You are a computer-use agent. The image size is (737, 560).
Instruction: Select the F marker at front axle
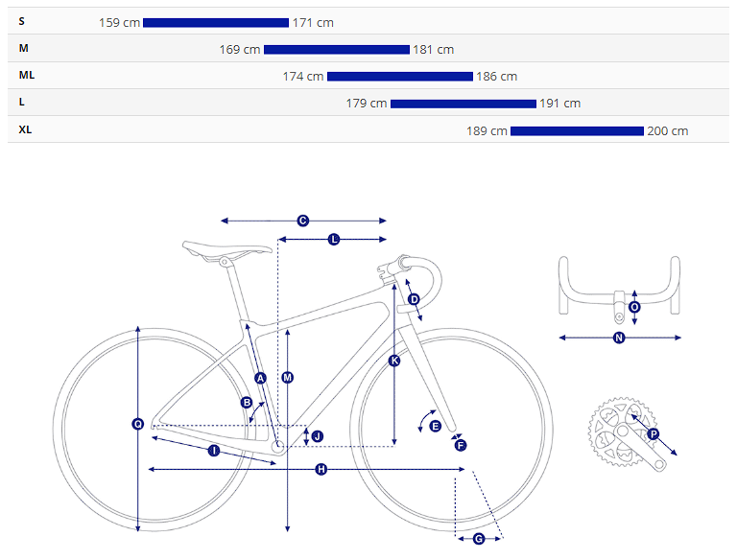click(460, 445)
